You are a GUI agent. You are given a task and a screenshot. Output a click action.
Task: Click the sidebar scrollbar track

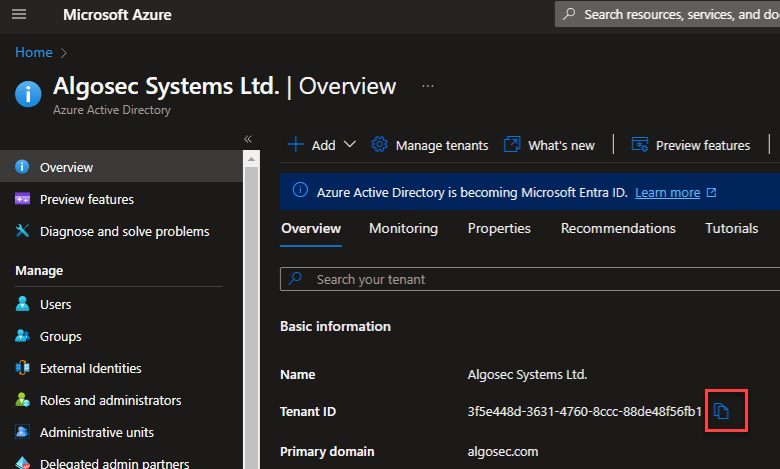[x=251, y=318]
